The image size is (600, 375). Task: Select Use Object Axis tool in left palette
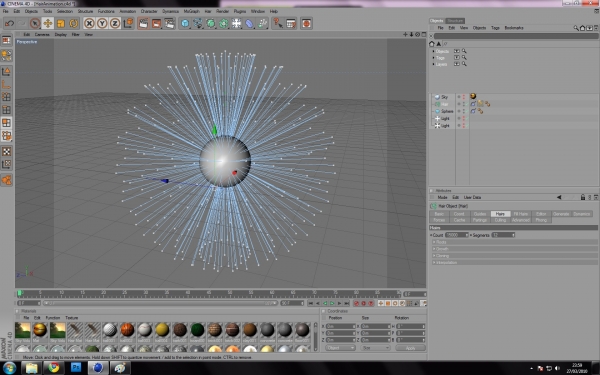coord(7,84)
